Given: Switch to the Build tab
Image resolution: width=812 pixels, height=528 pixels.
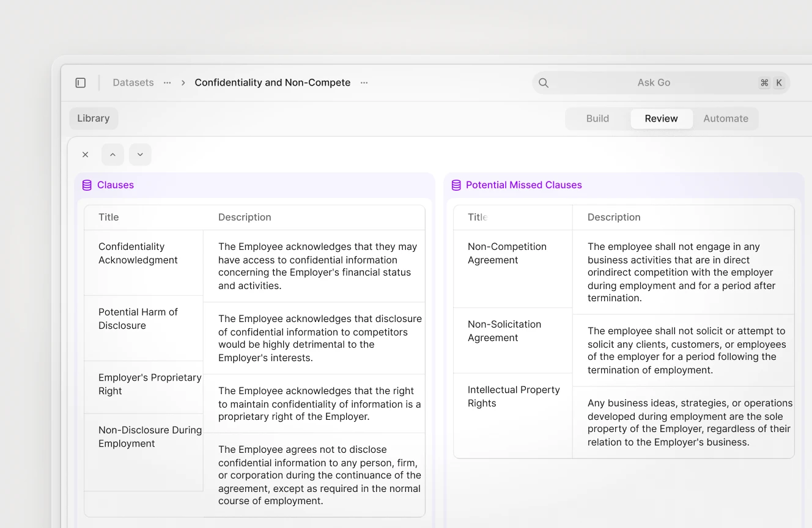Looking at the screenshot, I should pos(597,119).
